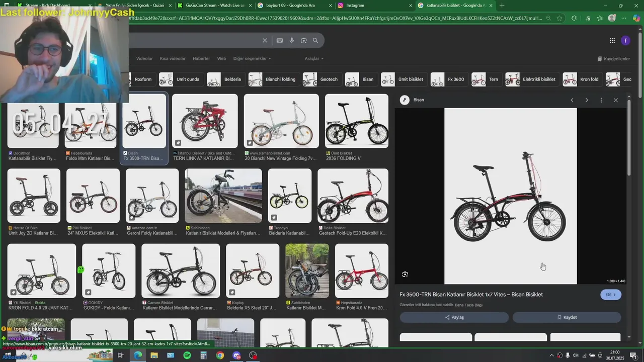Open browser settings and more menu
644x362 pixels.
(624, 18)
